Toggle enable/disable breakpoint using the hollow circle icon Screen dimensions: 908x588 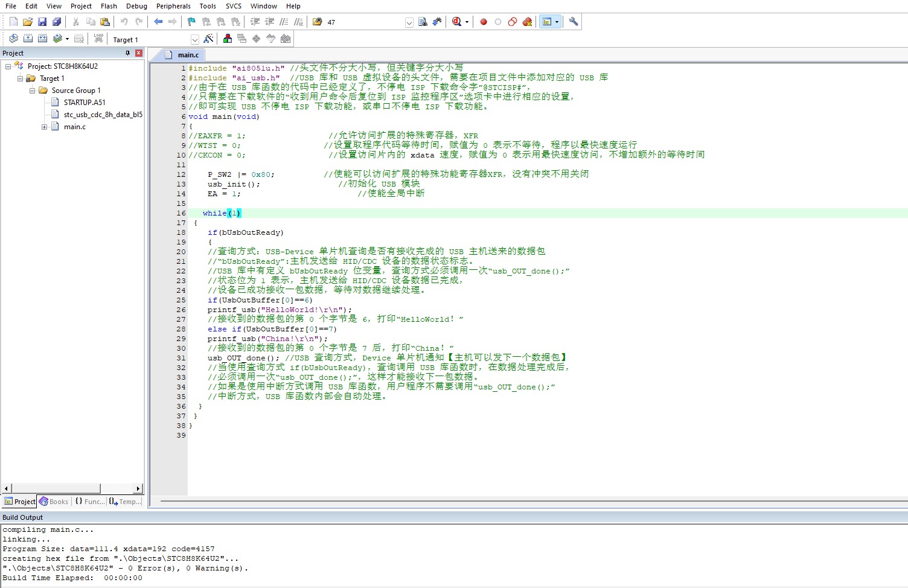point(498,22)
